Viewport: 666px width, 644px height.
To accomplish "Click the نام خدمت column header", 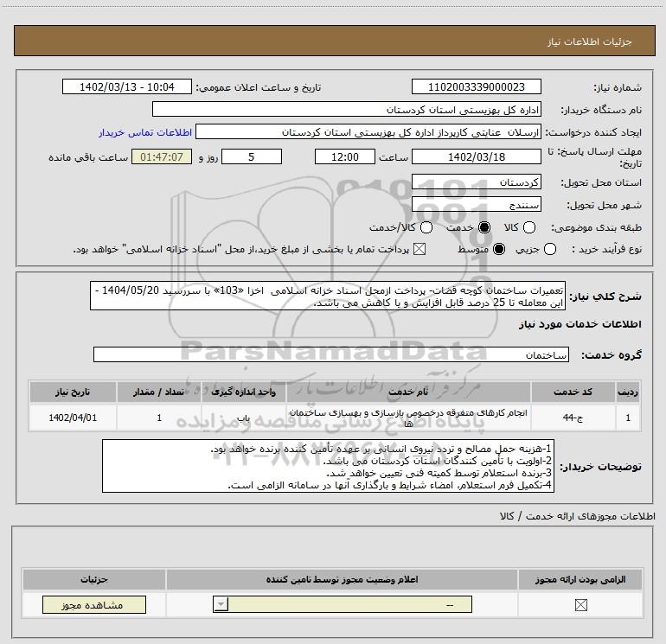I will pyautogui.click(x=408, y=392).
